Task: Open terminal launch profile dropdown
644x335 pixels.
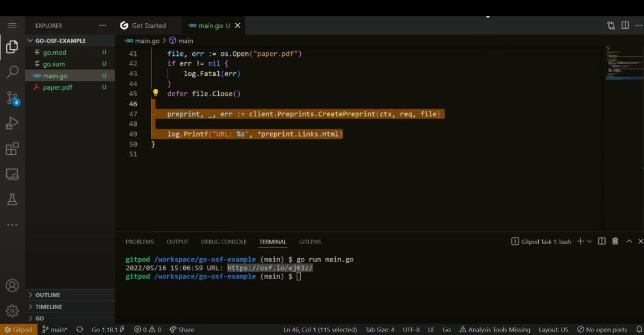Action: tap(589, 241)
